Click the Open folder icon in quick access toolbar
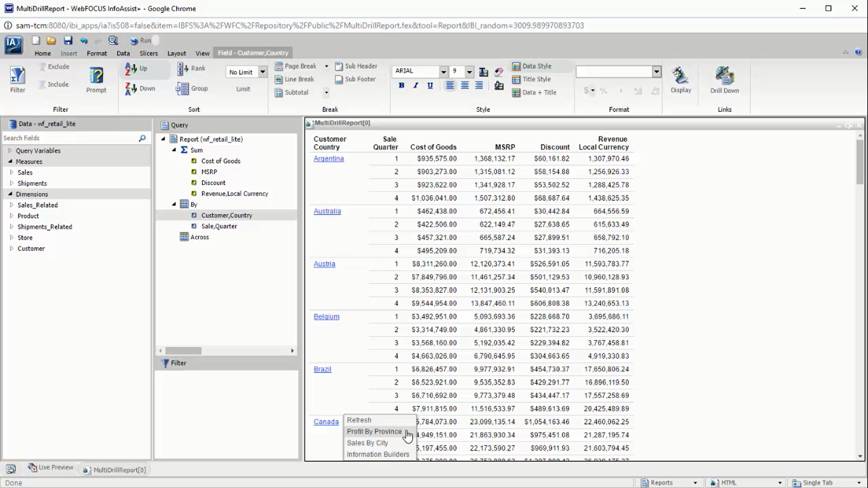868x488 pixels. tap(51, 41)
